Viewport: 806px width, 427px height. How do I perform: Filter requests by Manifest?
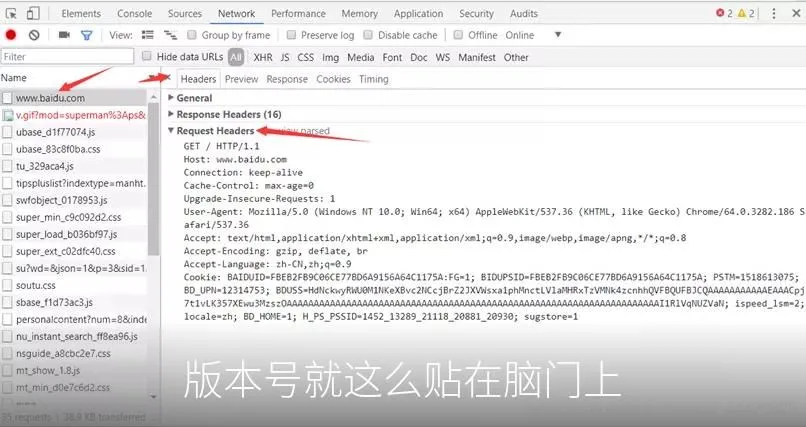477,57
